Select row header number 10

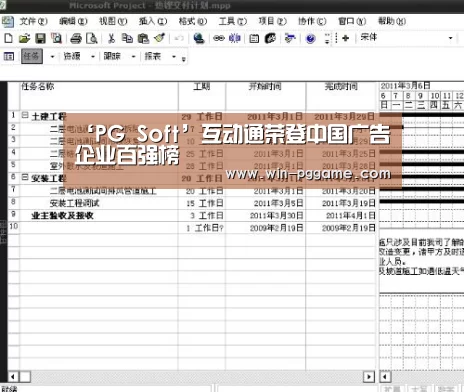(x=14, y=227)
